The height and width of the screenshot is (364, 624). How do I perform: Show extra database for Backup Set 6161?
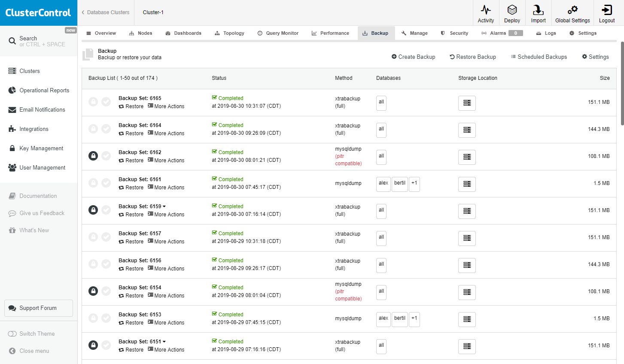414,184
